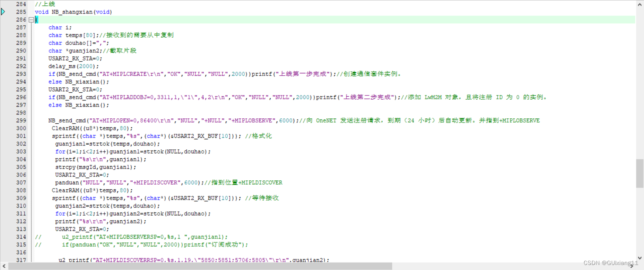Click the '//等待接收' comment
The width and height of the screenshot is (644, 270).
(x=262, y=198)
